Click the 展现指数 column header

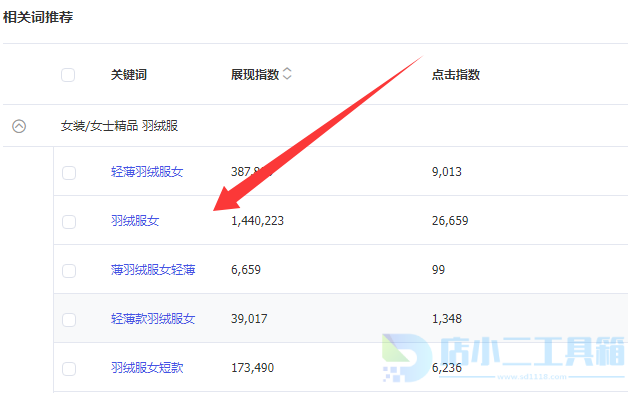click(x=255, y=75)
